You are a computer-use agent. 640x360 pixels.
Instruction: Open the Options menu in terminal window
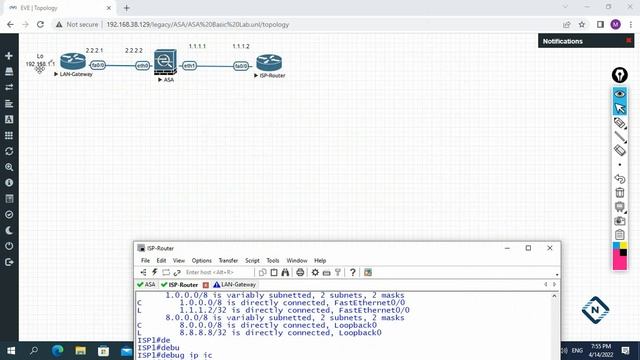pos(202,260)
